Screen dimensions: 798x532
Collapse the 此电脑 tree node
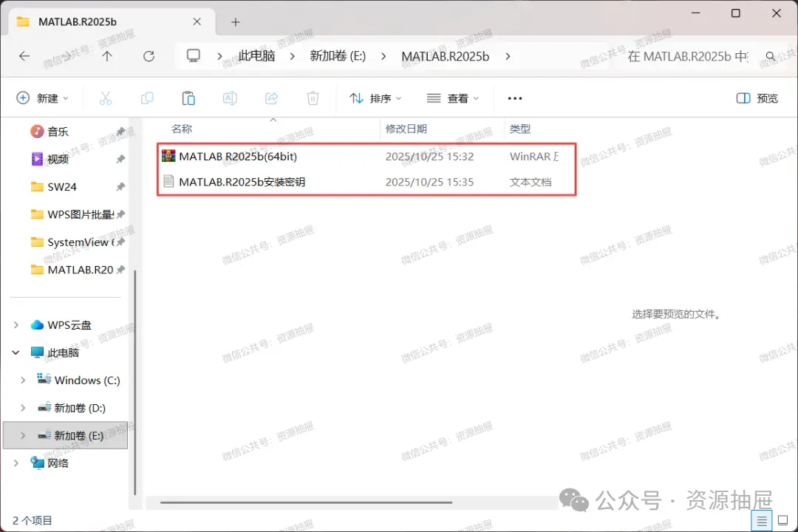[16, 352]
